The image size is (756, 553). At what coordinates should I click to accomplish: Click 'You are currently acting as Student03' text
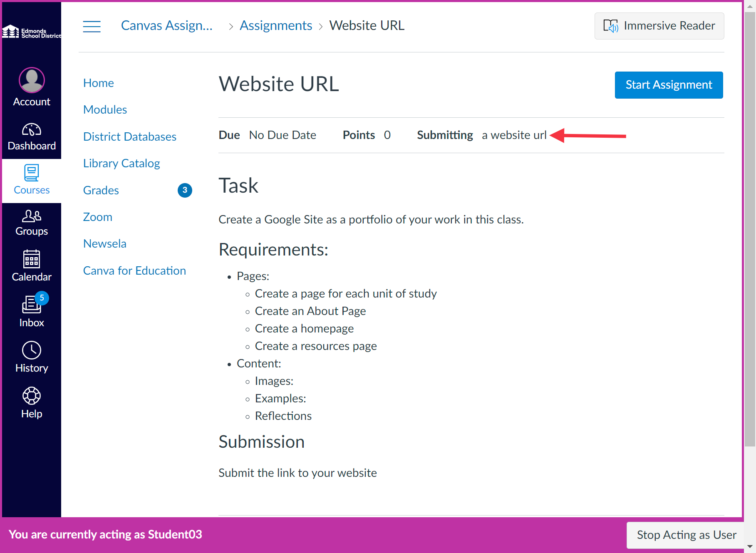105,535
